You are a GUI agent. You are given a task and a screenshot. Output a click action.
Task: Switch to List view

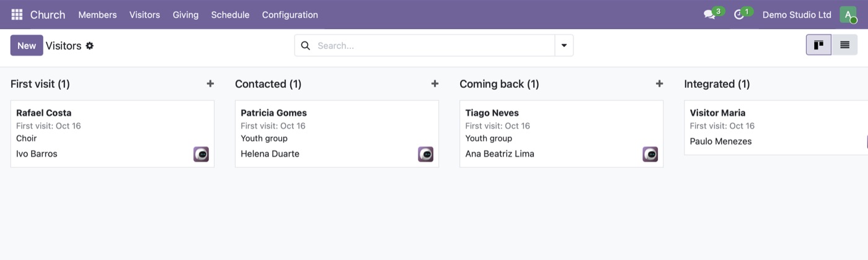point(844,45)
